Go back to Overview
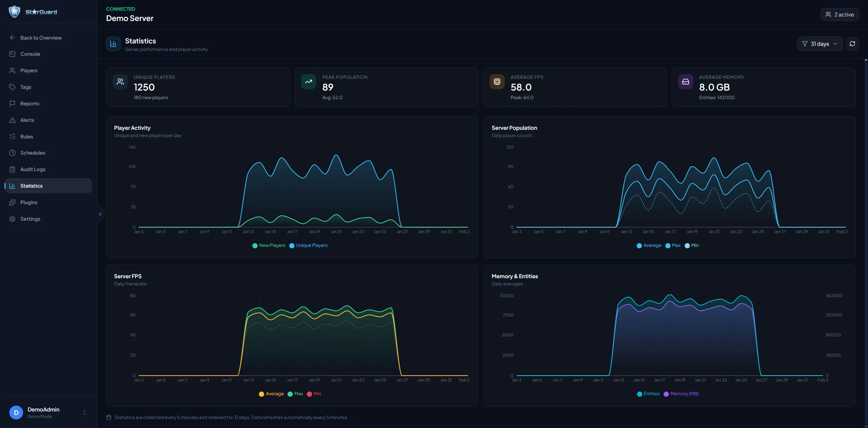 tap(41, 38)
